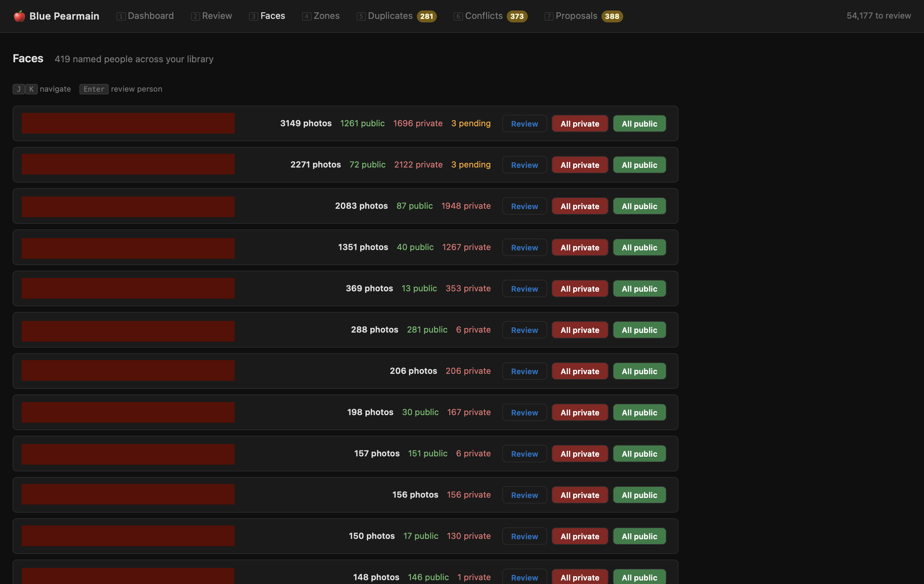Open Review for the 369 photos row
This screenshot has height=584, width=924.
pyautogui.click(x=524, y=289)
